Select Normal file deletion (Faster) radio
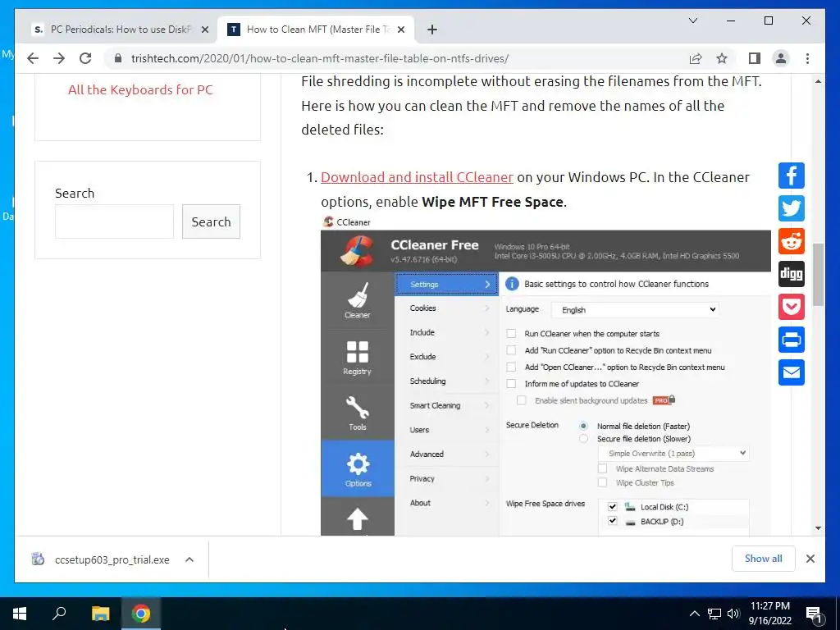Viewport: 840px width, 630px height. tap(583, 426)
